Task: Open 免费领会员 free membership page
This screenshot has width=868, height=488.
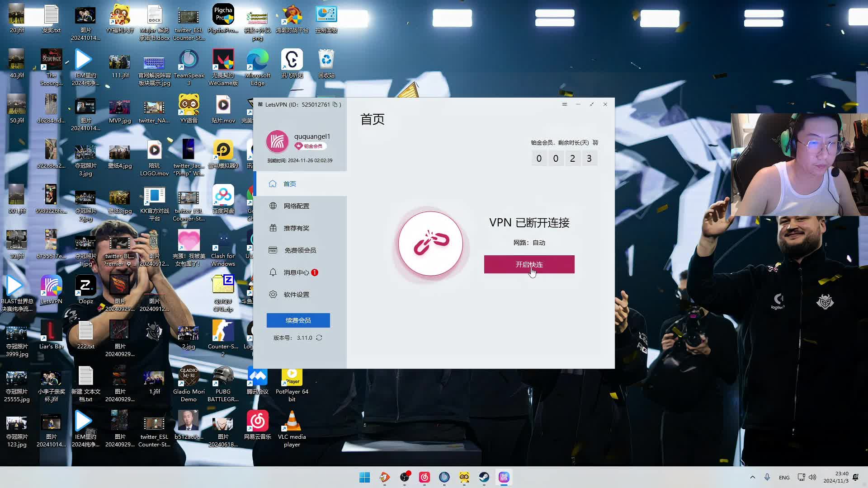Action: [301, 250]
